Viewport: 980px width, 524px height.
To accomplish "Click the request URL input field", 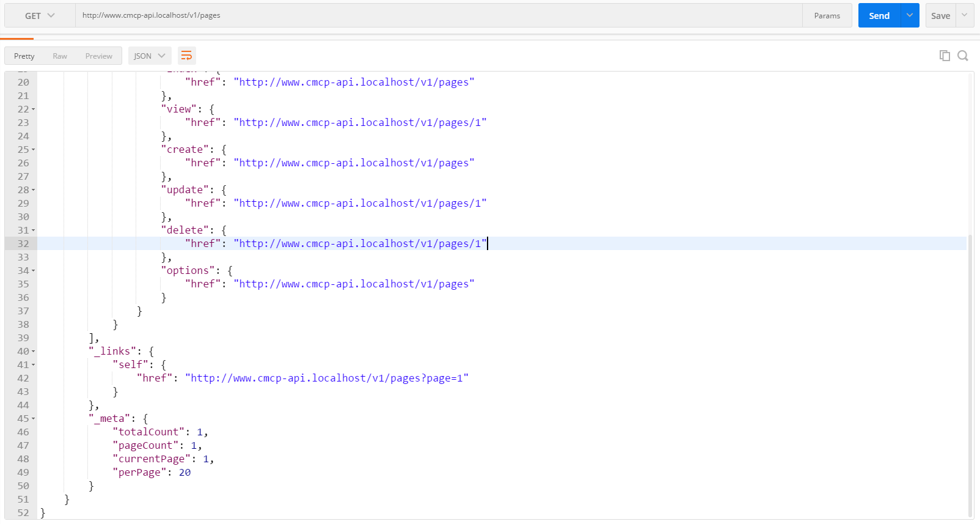I will (428, 16).
